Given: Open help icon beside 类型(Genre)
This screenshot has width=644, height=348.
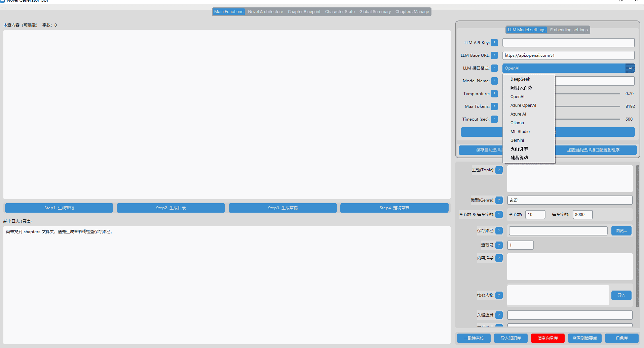Looking at the screenshot, I should [x=499, y=200].
